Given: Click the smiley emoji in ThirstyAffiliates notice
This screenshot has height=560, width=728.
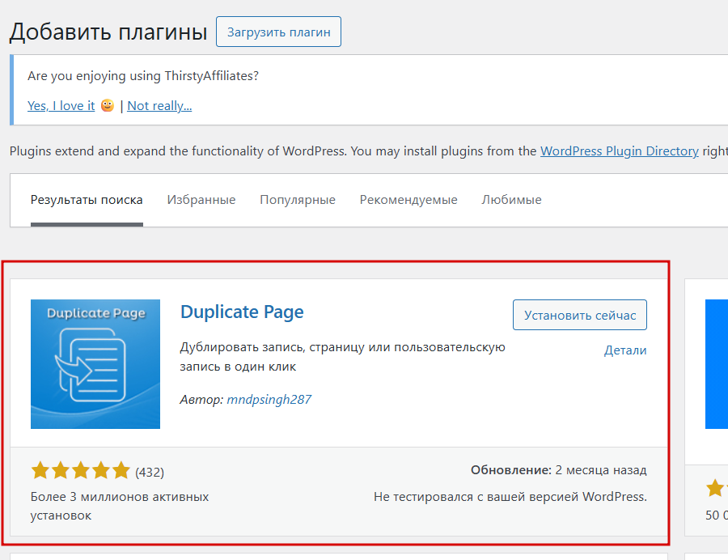Looking at the screenshot, I should [x=108, y=105].
